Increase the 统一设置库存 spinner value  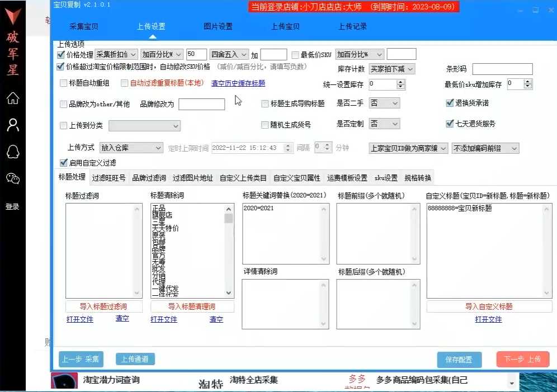401,82
